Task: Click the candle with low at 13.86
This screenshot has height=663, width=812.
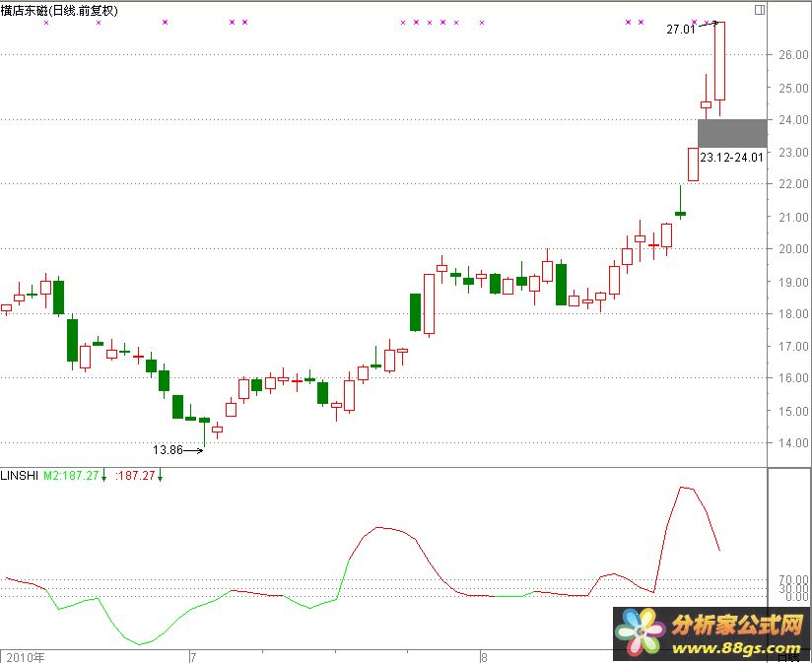Action: coord(205,431)
